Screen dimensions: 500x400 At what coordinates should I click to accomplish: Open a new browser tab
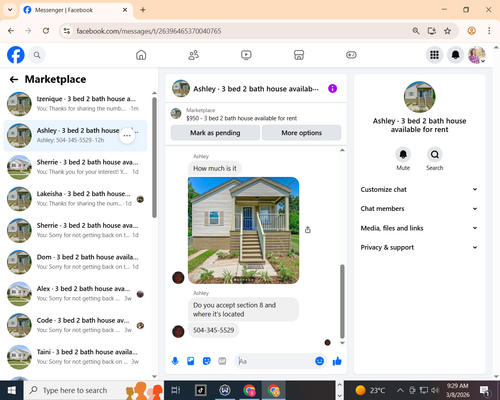(143, 10)
